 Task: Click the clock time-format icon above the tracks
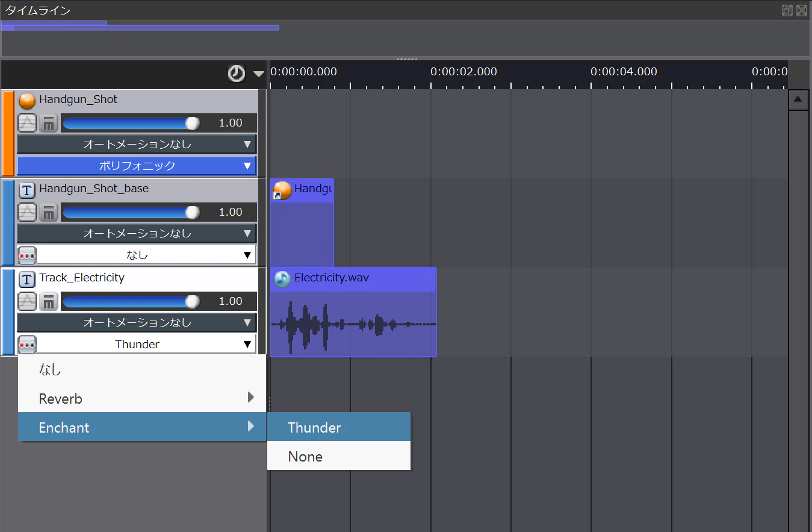236,74
